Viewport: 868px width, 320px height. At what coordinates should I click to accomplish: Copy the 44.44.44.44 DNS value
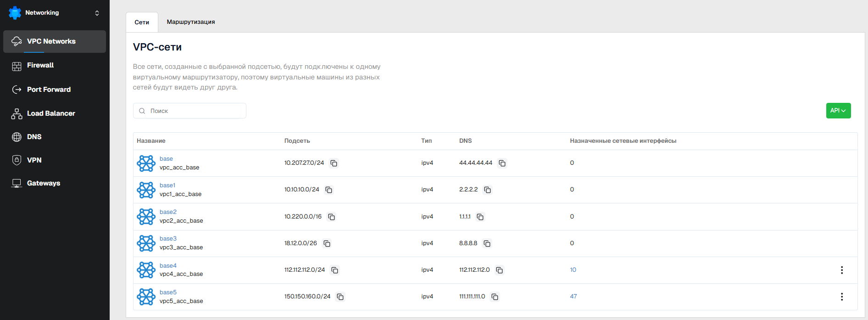502,163
